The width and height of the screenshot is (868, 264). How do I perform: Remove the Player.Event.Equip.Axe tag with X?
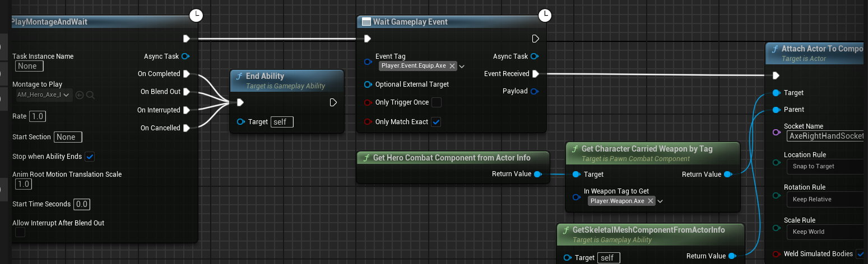coord(452,66)
